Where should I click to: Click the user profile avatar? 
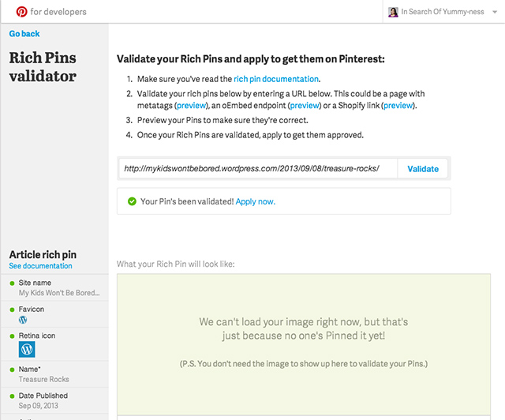[393, 12]
